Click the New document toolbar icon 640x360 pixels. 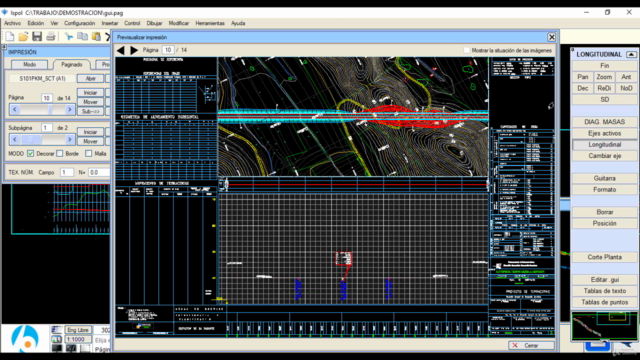tap(10, 37)
